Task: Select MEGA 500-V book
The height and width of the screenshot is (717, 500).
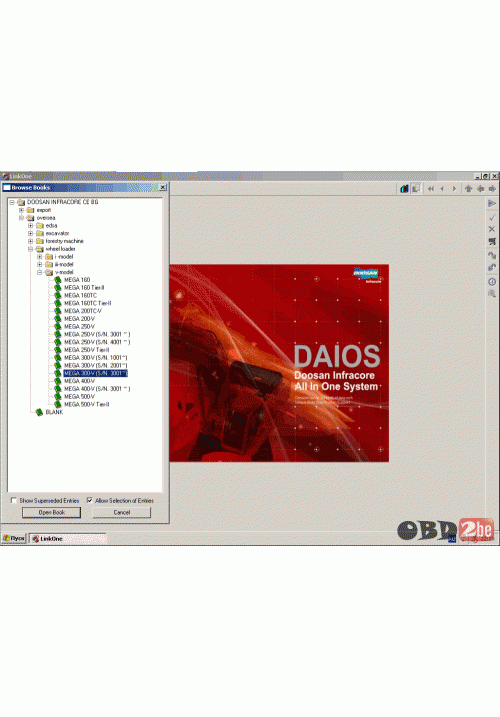Action: (80, 396)
